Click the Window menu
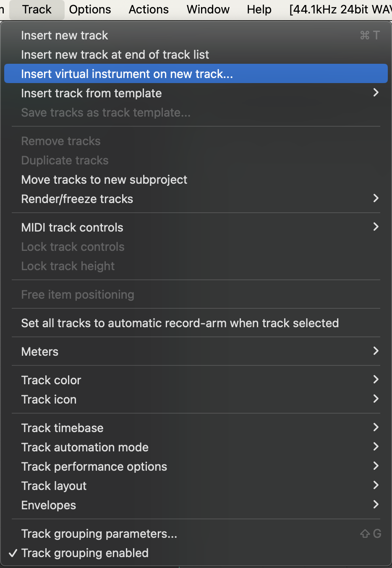 pos(208,9)
